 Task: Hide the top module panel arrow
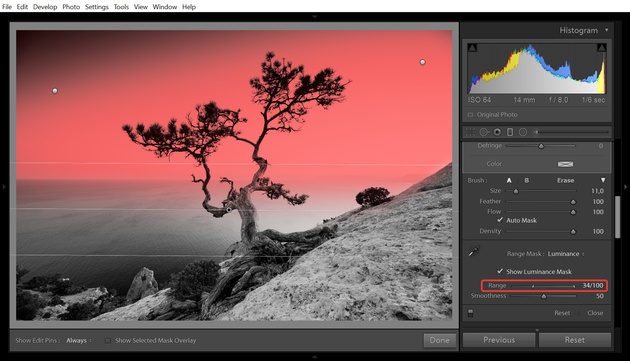(x=315, y=16)
